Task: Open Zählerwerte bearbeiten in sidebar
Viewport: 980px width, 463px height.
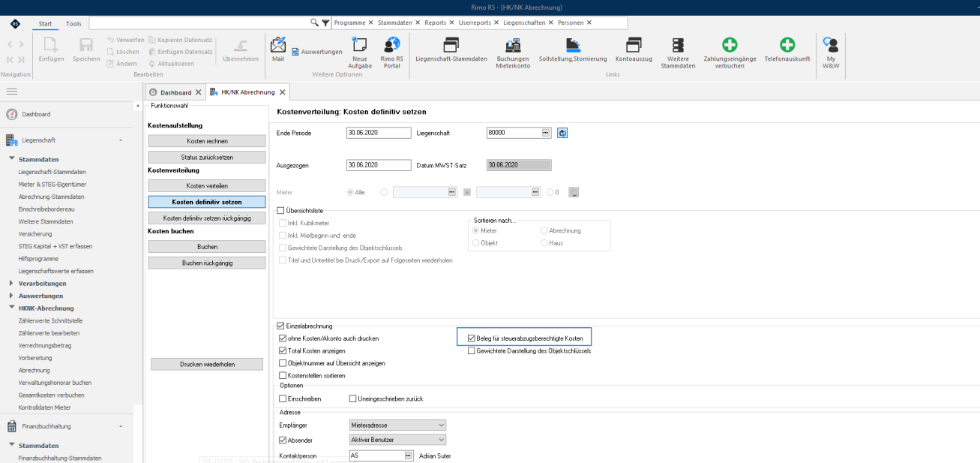Action: (49, 332)
